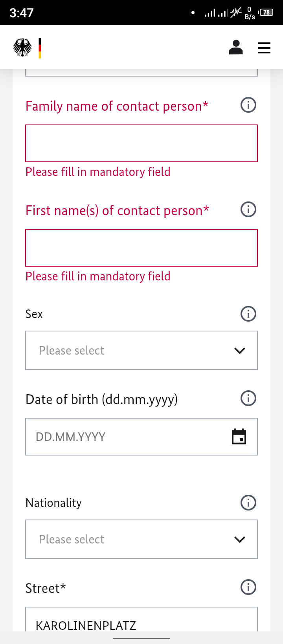
Task: Tap the German flag stripe beside logo
Action: (40, 48)
